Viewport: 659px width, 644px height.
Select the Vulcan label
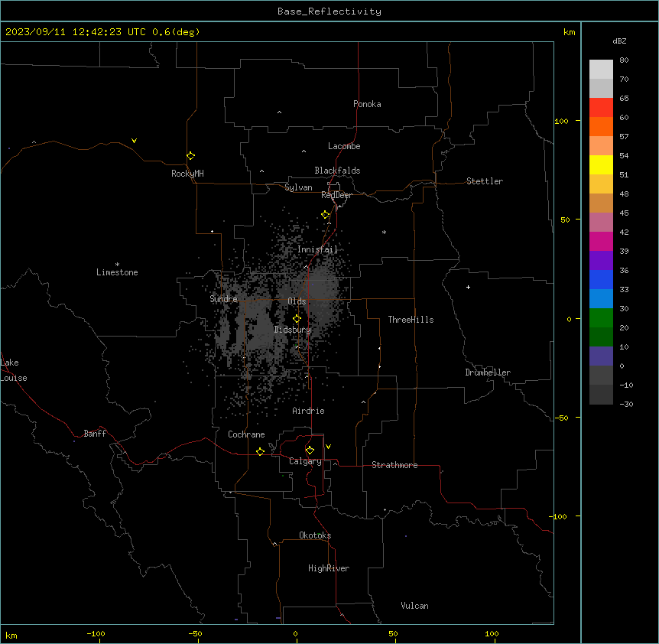[415, 605]
